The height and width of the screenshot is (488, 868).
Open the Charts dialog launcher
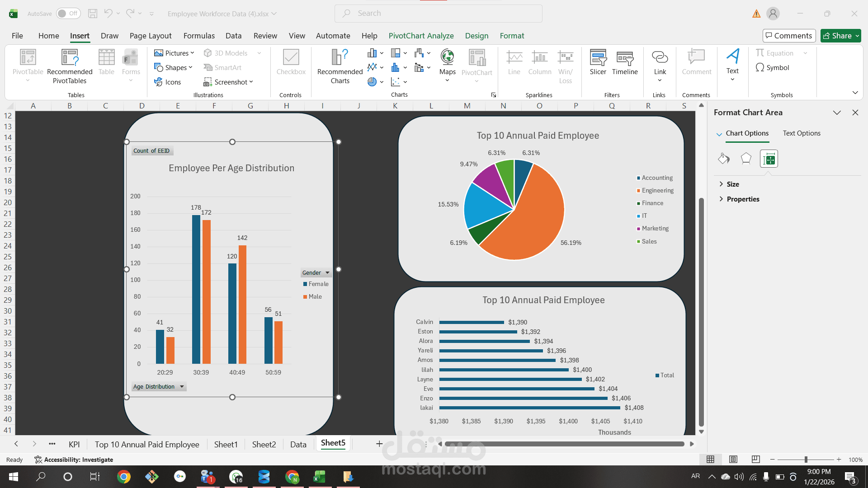(493, 95)
